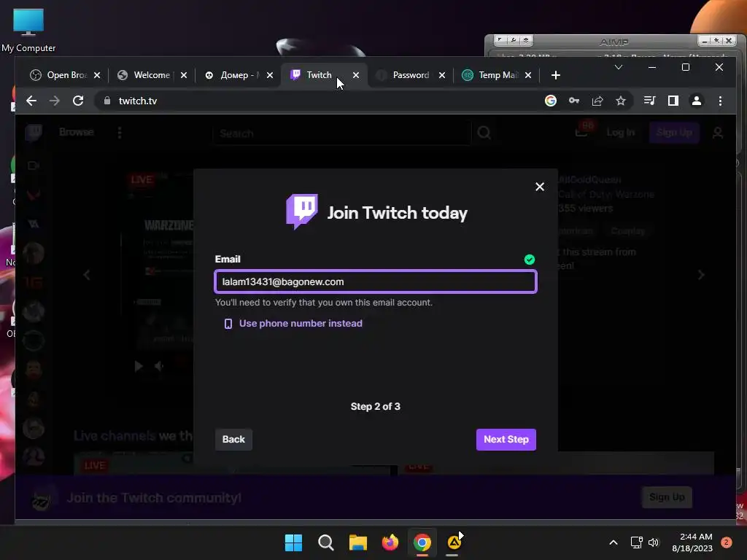Open My Computer desktop icon
The height and width of the screenshot is (560, 747).
(28, 31)
